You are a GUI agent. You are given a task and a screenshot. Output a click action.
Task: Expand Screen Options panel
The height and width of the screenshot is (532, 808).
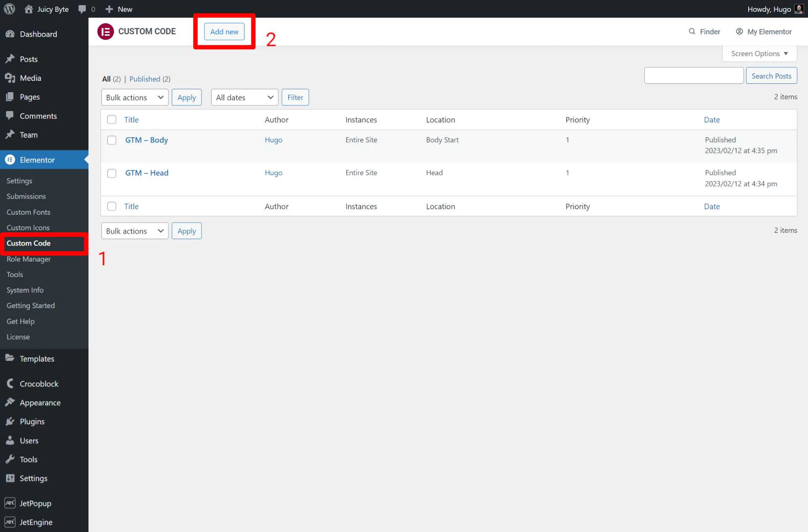[759, 53]
